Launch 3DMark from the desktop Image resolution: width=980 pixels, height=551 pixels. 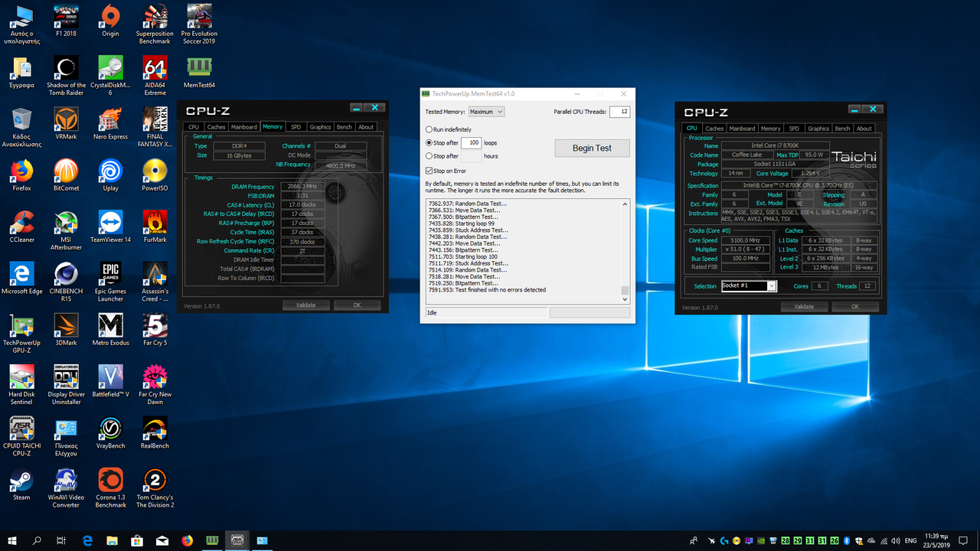point(66,329)
